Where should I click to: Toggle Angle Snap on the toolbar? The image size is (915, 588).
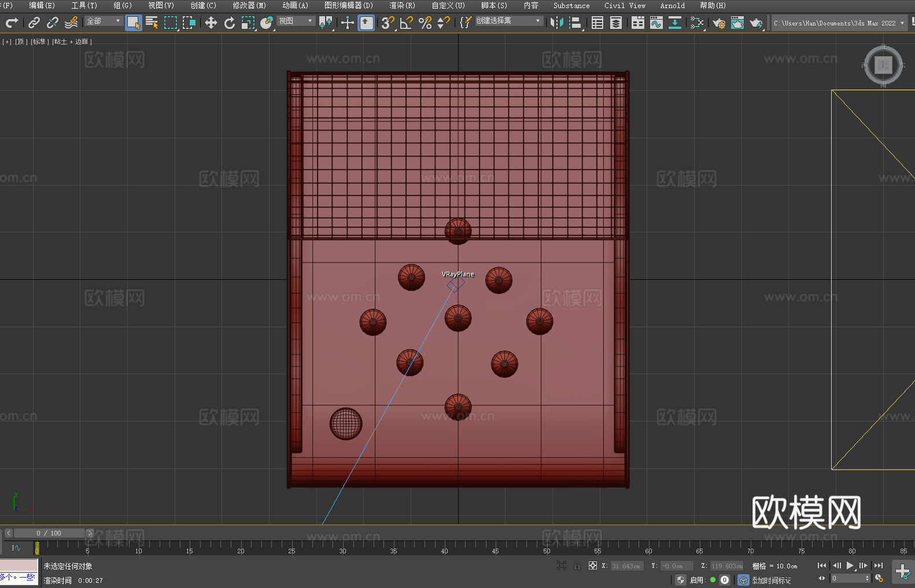point(406,23)
